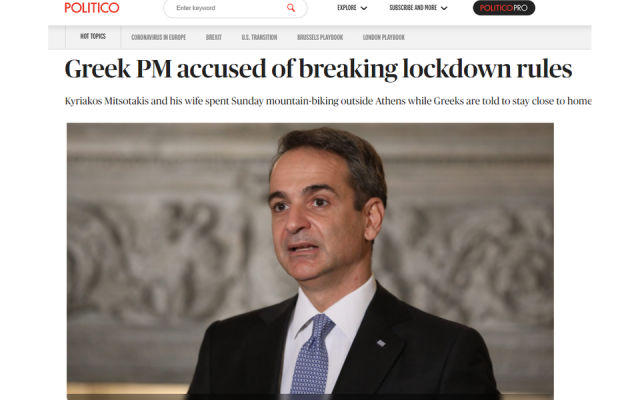Open the Brussels Playbook link

coord(320,37)
